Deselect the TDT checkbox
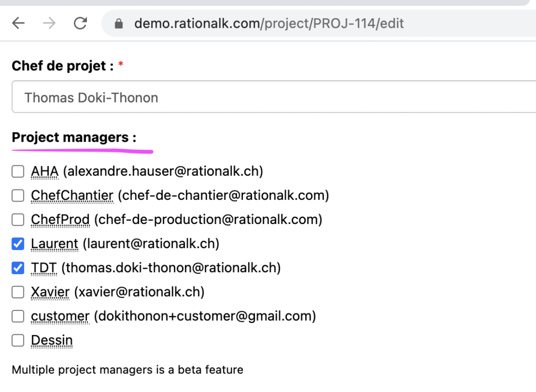 [x=18, y=268]
